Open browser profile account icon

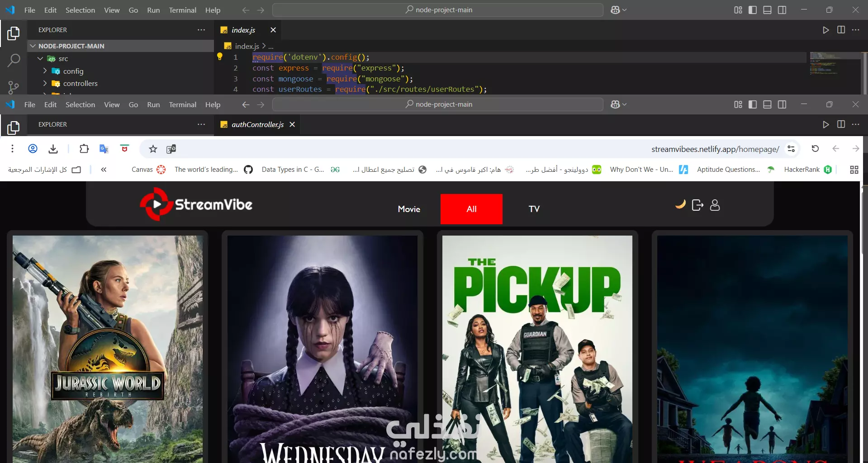33,149
